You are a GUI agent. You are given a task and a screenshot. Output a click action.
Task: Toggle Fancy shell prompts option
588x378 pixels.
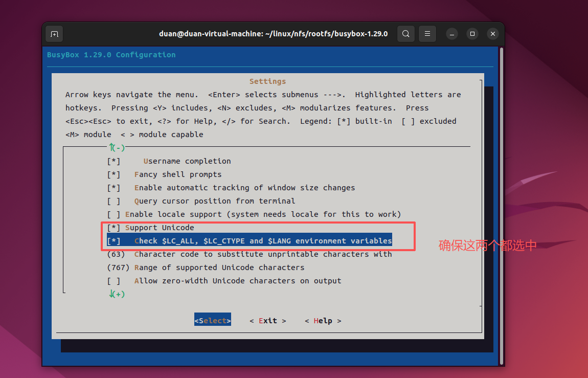[x=164, y=174]
